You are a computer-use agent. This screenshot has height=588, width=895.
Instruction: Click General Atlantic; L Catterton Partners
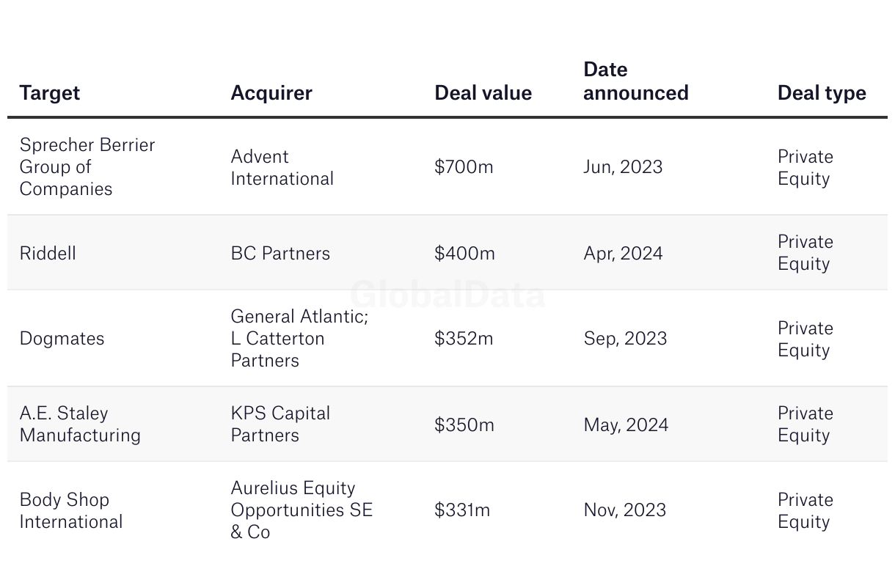click(299, 339)
